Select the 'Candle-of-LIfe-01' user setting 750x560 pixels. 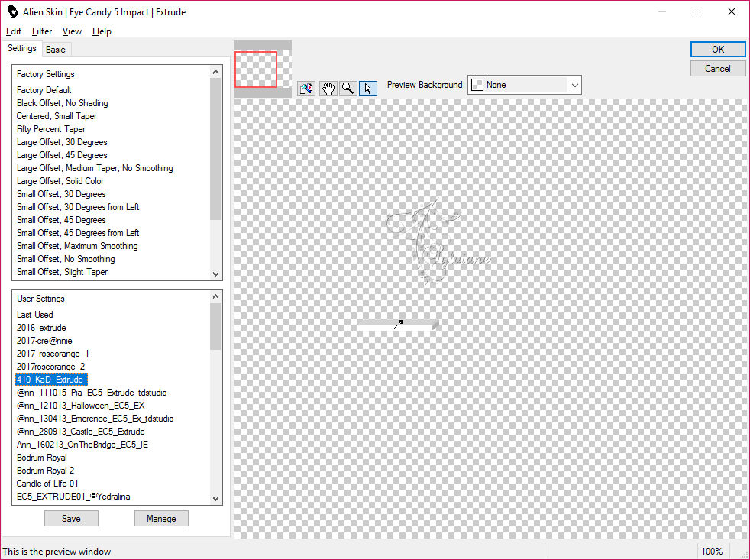(47, 484)
